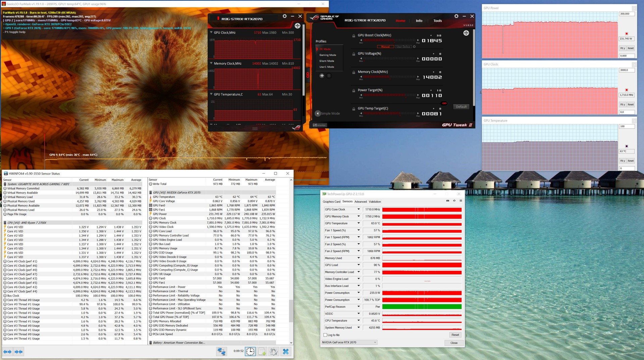Click ROG logo at monitor window bottom

[296, 128]
